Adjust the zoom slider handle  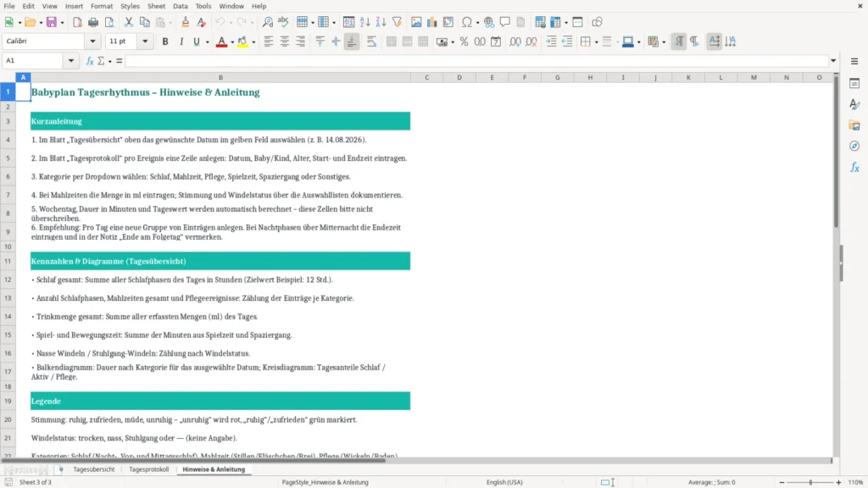tap(810, 482)
